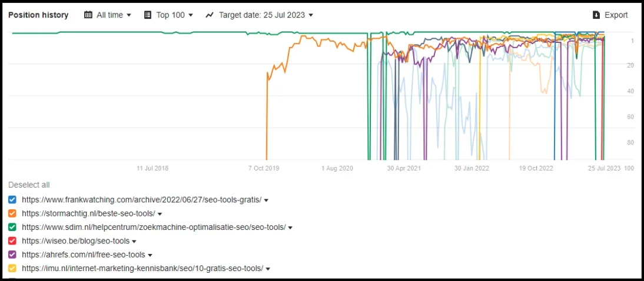Click the Export button label
The width and height of the screenshot is (644, 281).
[616, 15]
